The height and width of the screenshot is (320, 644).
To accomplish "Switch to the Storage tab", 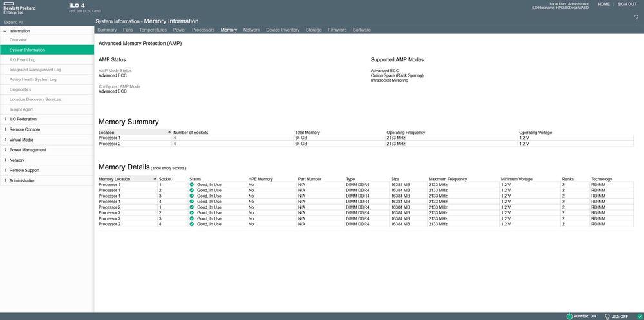I will click(314, 30).
